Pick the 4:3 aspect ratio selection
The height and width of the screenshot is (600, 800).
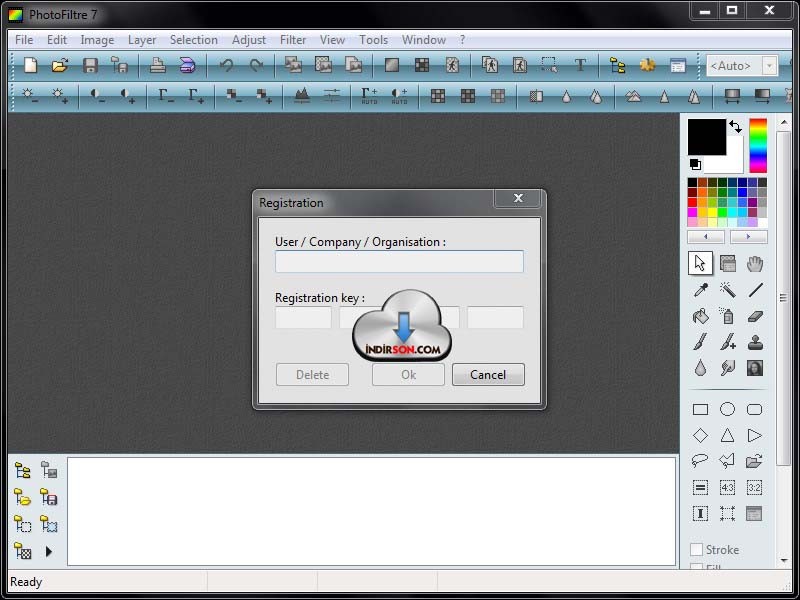[x=728, y=488]
